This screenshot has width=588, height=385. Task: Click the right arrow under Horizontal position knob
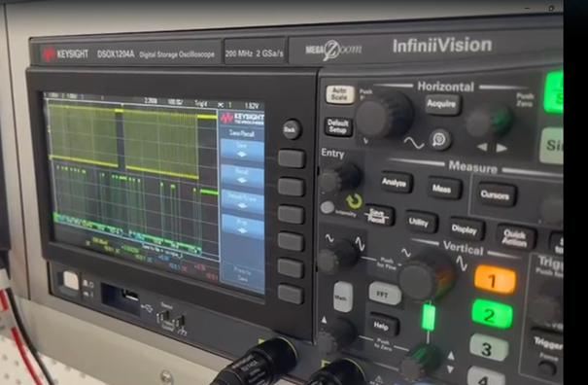coord(502,148)
